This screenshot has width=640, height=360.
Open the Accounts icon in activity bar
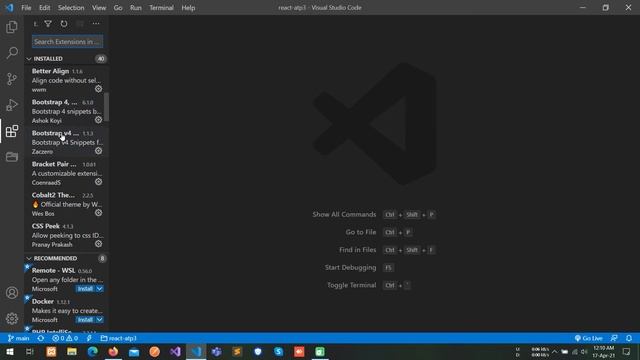(12, 293)
